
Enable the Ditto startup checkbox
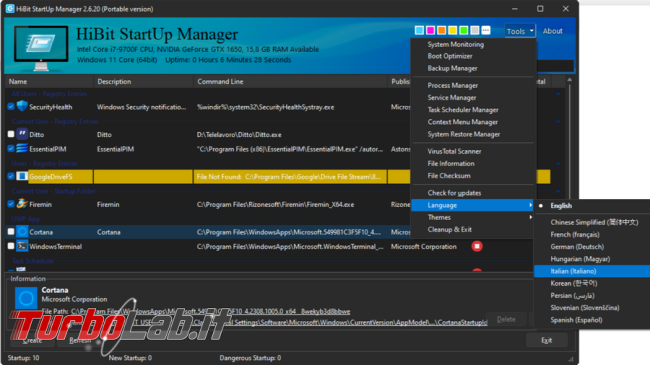point(11,134)
